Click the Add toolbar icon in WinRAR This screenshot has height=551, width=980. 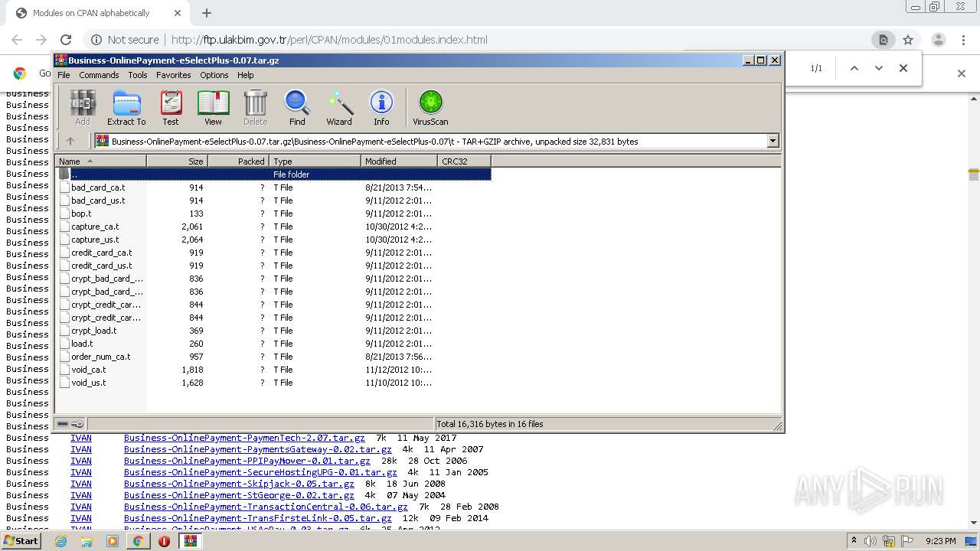(x=83, y=107)
